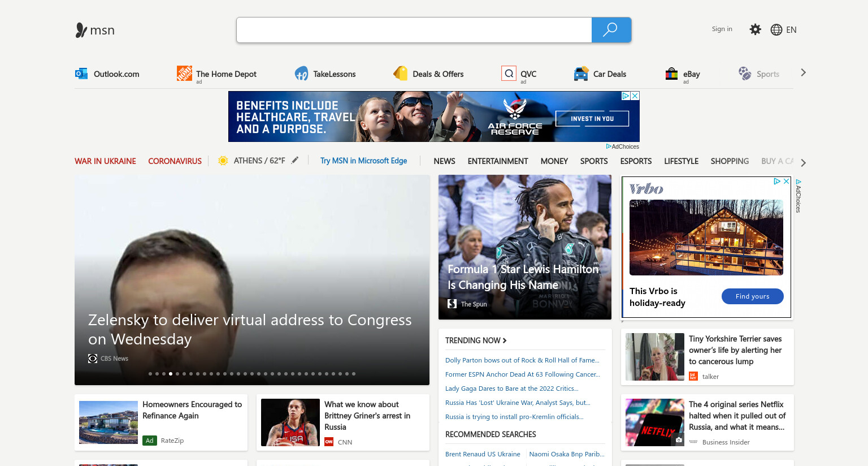Click the Car Deals car icon
The width and height of the screenshot is (868, 466).
click(581, 74)
